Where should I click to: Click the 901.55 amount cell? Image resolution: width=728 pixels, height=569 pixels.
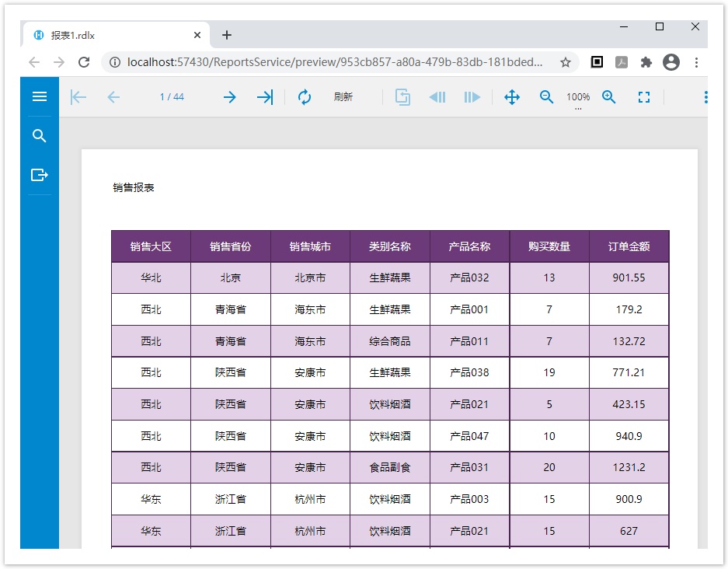click(x=629, y=278)
